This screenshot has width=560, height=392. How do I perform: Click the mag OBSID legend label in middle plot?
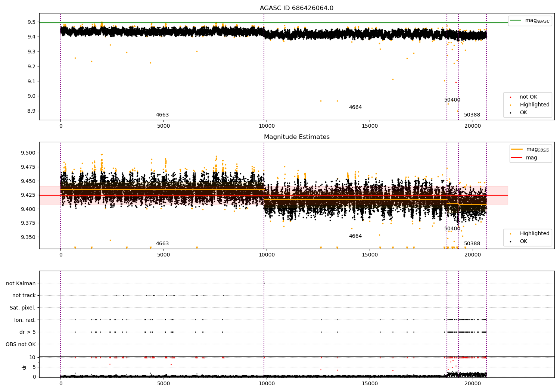click(538, 149)
